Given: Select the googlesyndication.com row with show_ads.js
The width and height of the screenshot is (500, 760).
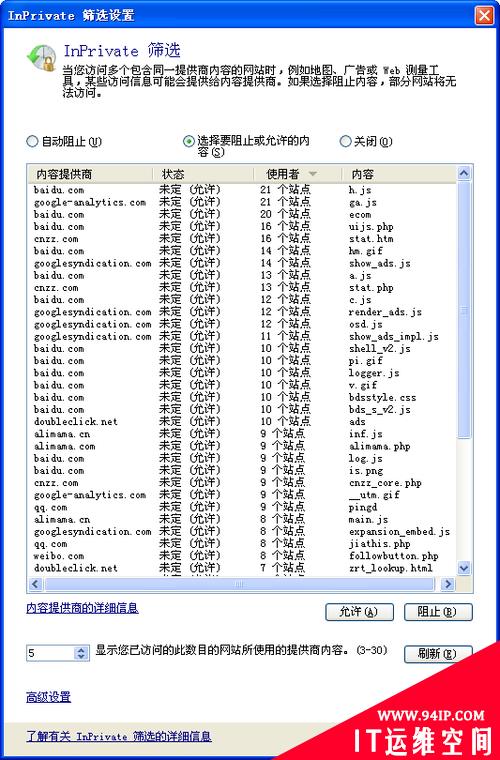Looking at the screenshot, I should [x=242, y=263].
